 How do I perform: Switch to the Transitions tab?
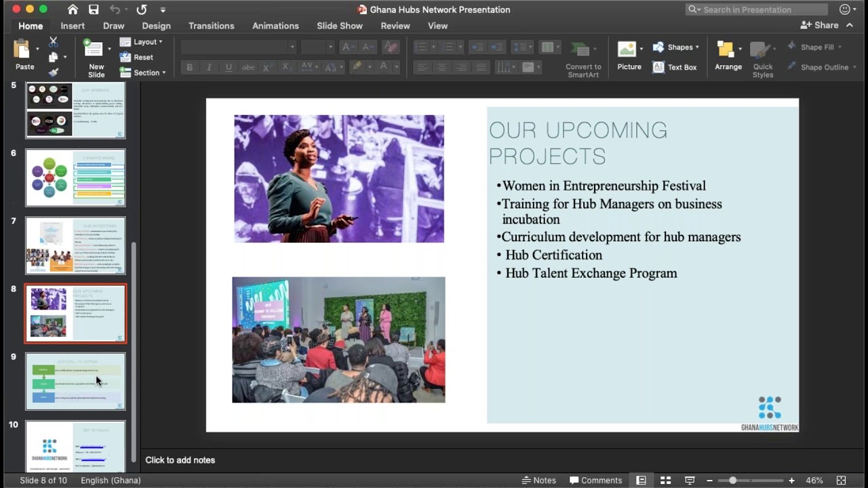point(211,26)
